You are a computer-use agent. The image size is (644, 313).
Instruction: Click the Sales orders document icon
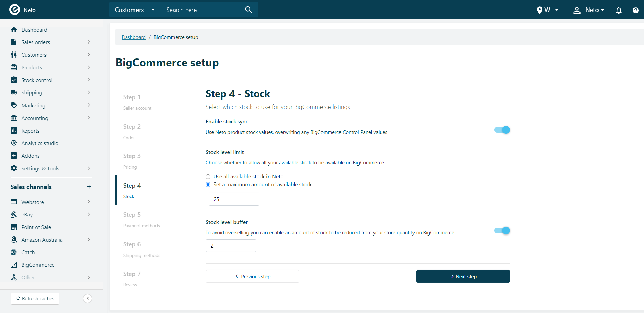[x=14, y=42]
